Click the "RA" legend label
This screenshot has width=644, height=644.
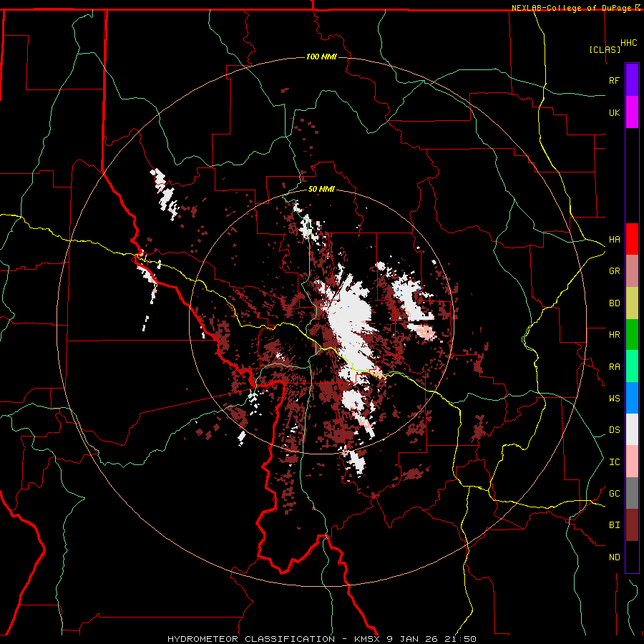point(614,367)
